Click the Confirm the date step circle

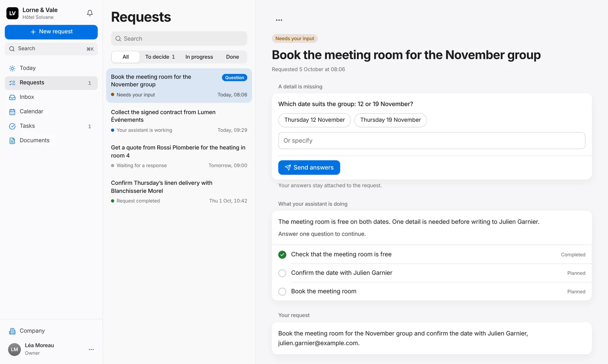(x=282, y=273)
